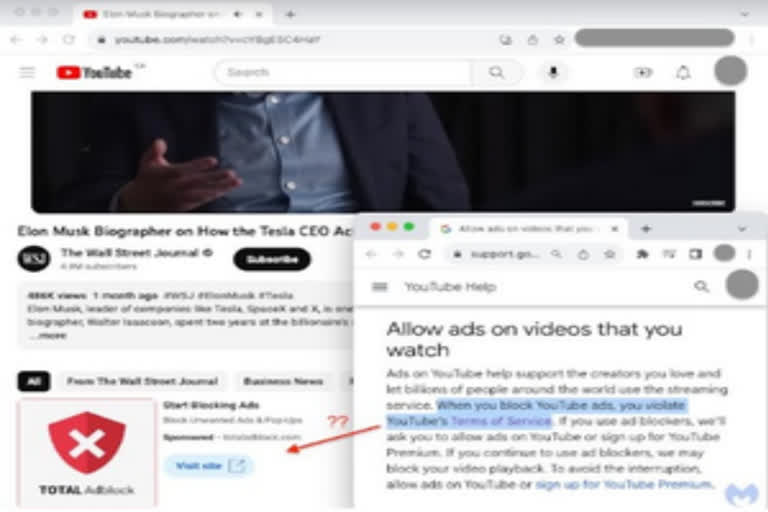Click the video player area

click(383, 151)
